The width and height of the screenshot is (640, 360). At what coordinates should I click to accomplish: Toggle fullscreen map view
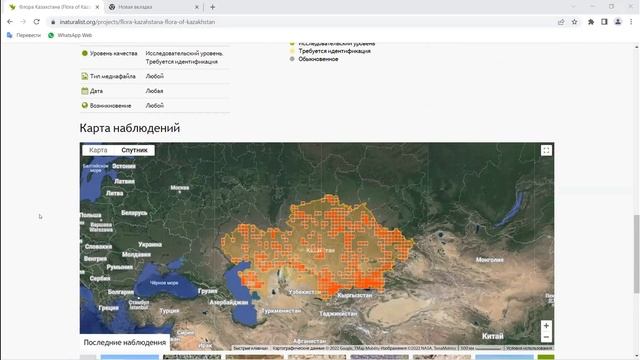pos(546,151)
